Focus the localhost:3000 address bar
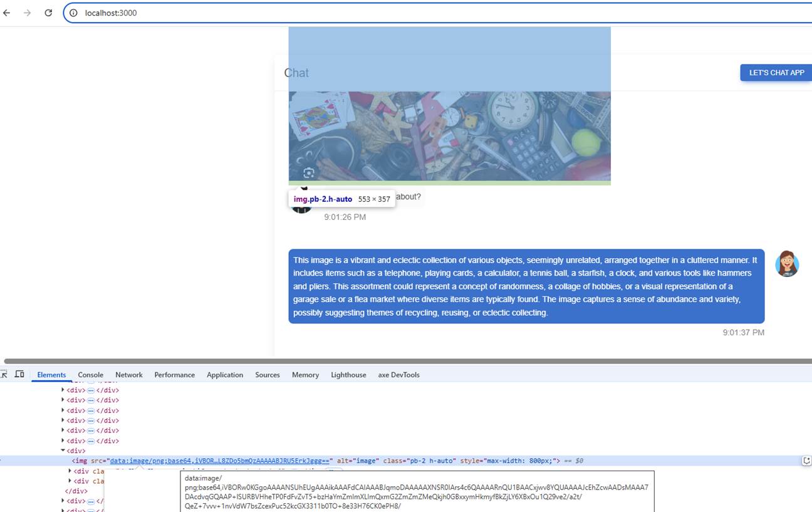812x512 pixels. coord(439,13)
